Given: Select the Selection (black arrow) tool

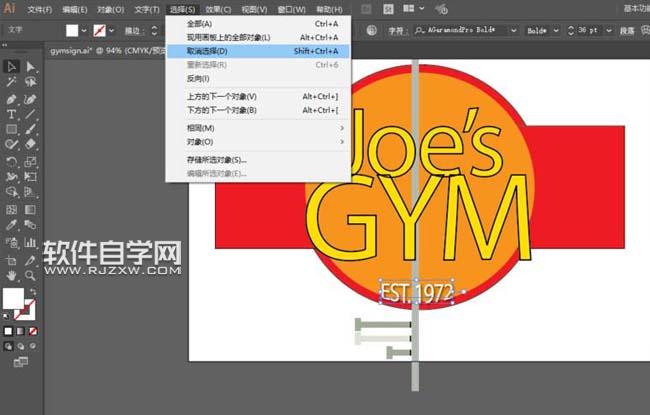Looking at the screenshot, I should [11, 67].
